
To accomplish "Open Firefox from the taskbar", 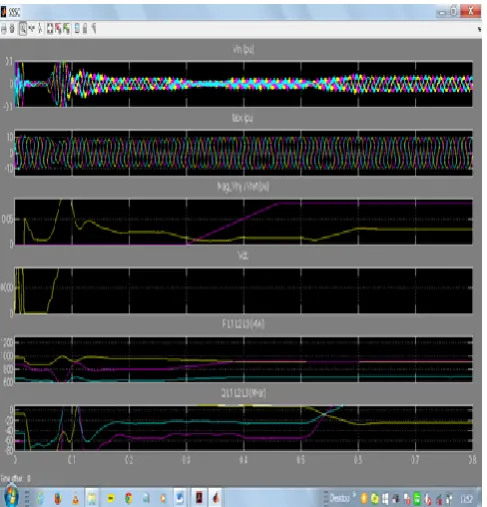I will 58,498.
